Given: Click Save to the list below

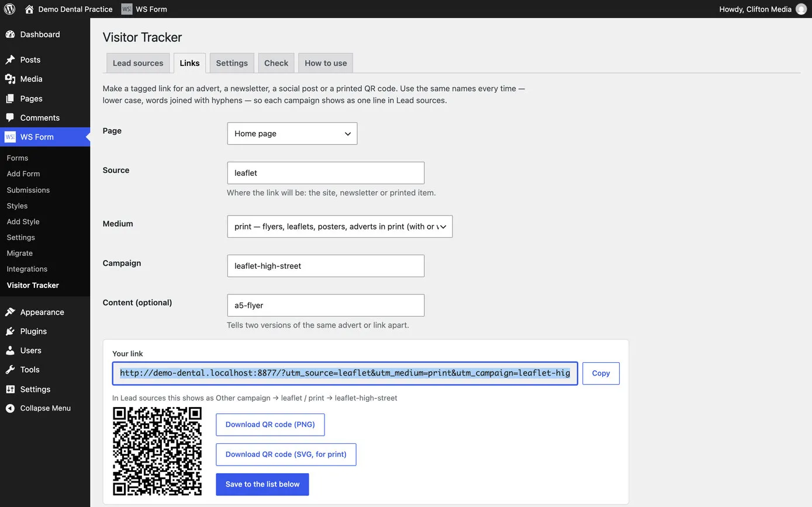Looking at the screenshot, I should tap(262, 484).
